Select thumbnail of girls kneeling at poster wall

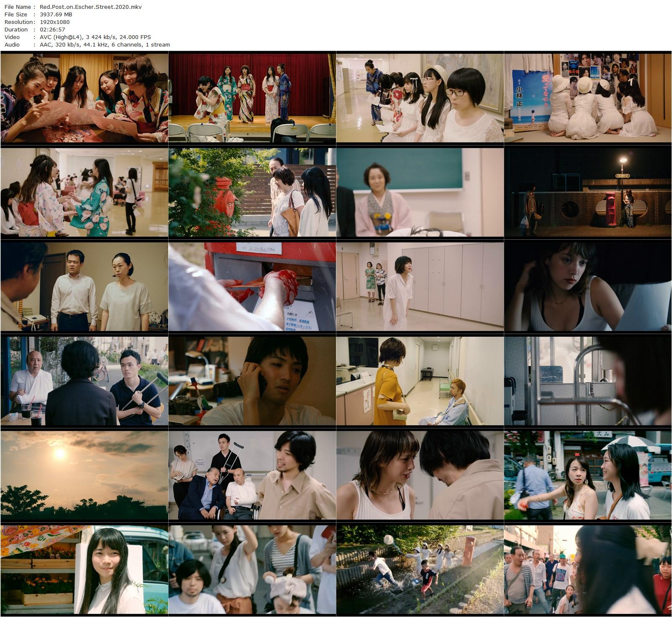tap(588, 97)
